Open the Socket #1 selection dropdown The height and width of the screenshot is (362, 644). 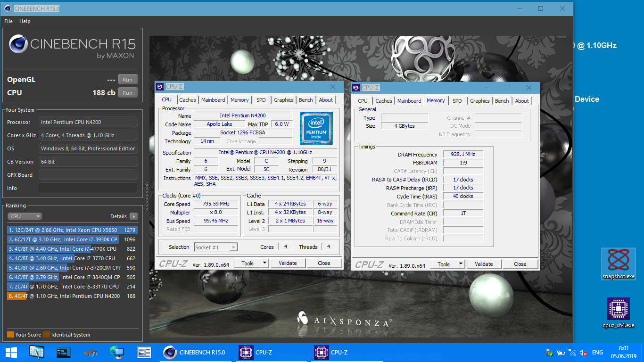pyautogui.click(x=215, y=247)
